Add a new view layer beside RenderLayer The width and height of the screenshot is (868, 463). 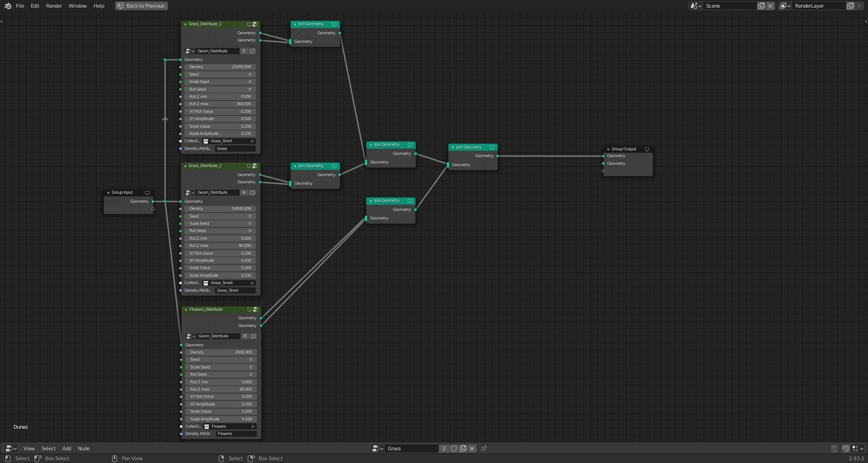click(850, 6)
